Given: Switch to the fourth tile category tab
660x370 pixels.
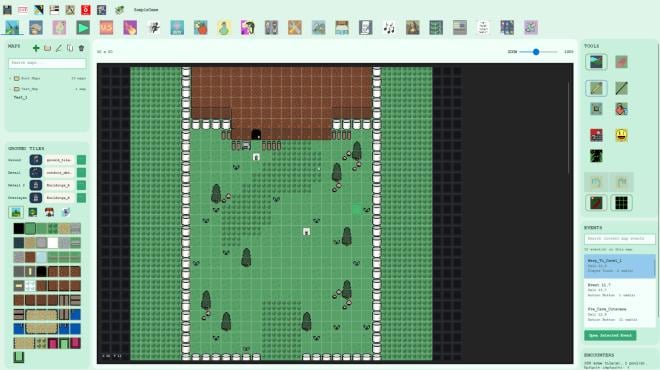Looking at the screenshot, I should pos(66,213).
